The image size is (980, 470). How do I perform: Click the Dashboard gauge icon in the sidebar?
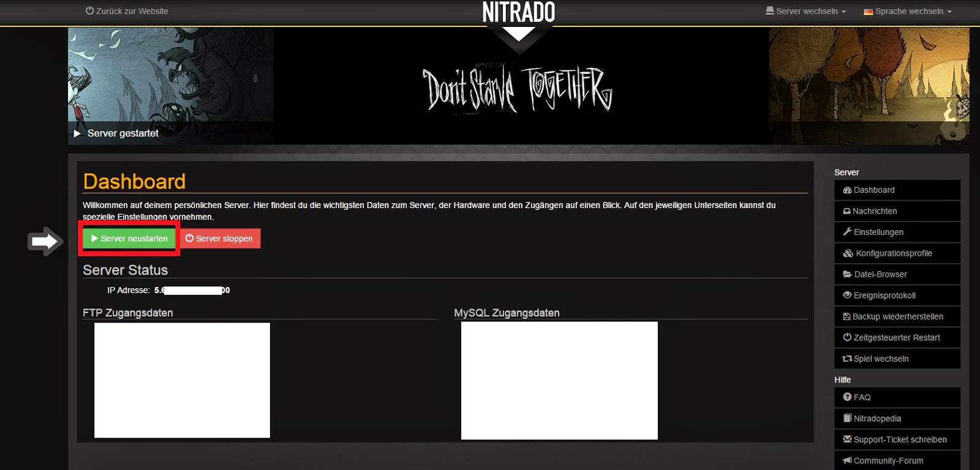[x=847, y=190]
